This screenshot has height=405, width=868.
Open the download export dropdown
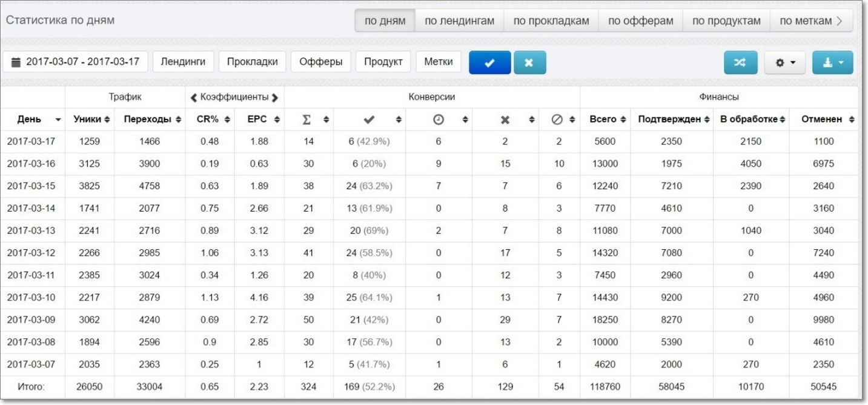(832, 62)
